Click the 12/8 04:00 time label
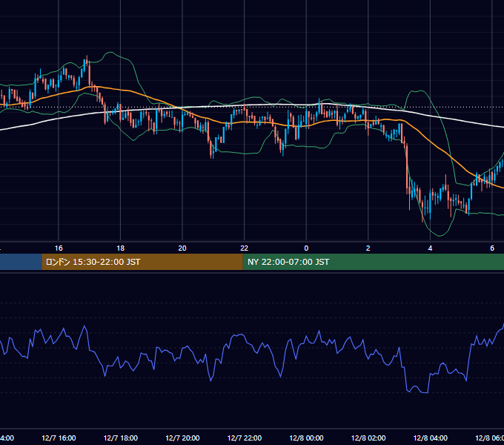 [431, 438]
